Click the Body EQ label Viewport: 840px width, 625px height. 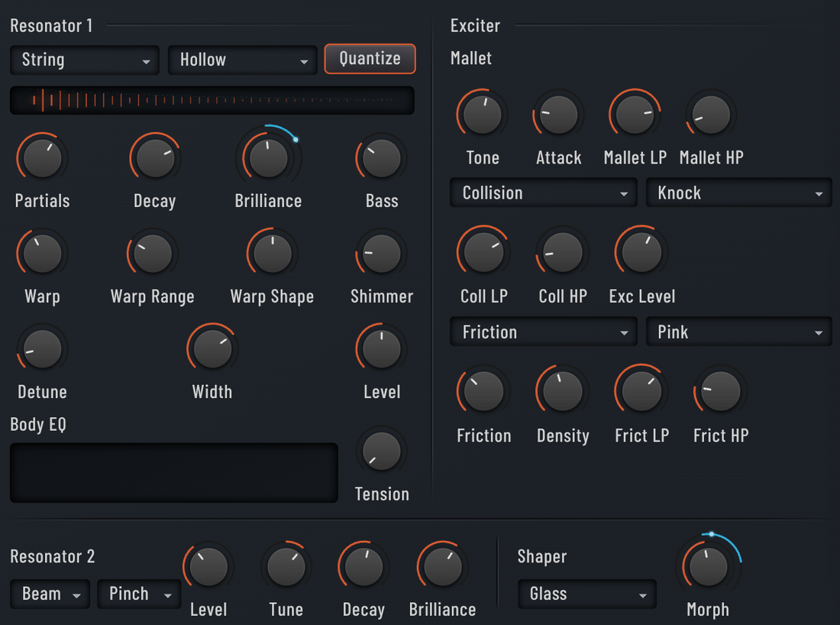(x=38, y=425)
